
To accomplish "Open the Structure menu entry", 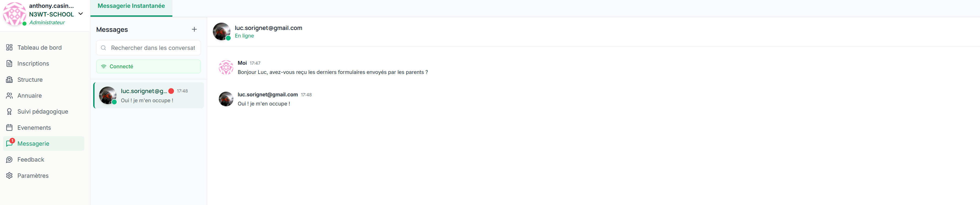I will pyautogui.click(x=44, y=80).
